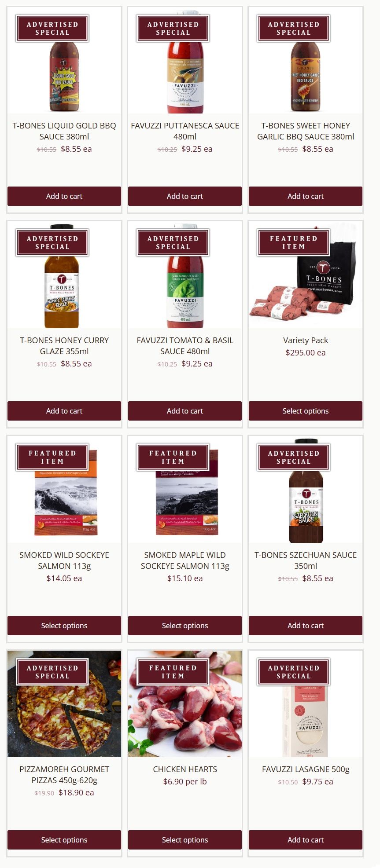380x868 pixels.
Task: Open the T-Bones Variety Pack bag image
Action: (306, 275)
